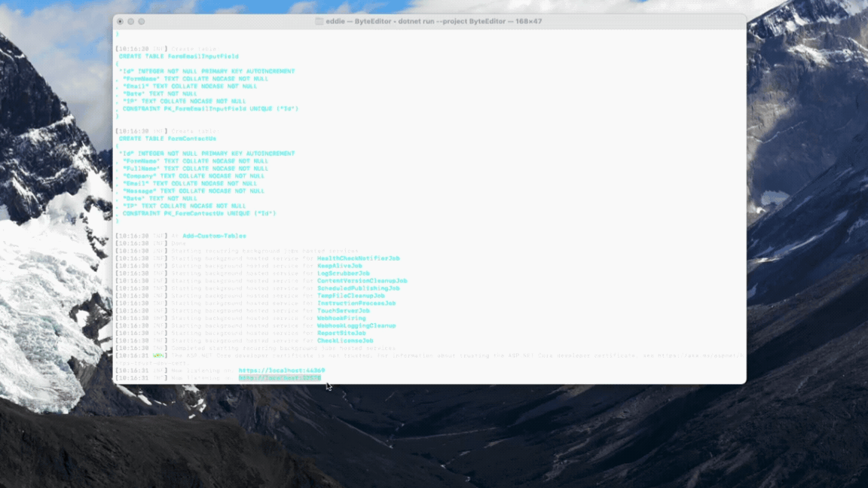
Task: Click the CREATE TABLE FormContactUs line
Action: tap(167, 139)
